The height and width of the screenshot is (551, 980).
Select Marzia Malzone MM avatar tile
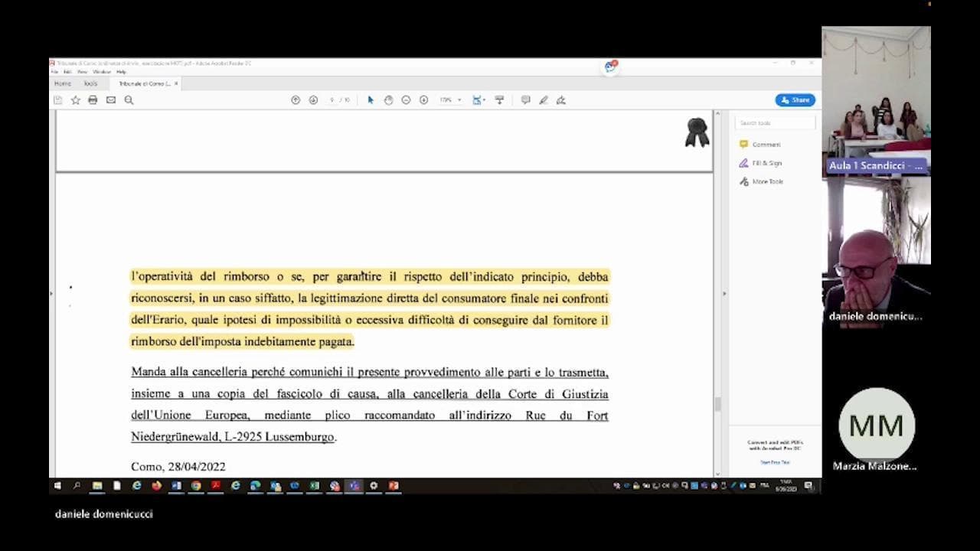[877, 425]
